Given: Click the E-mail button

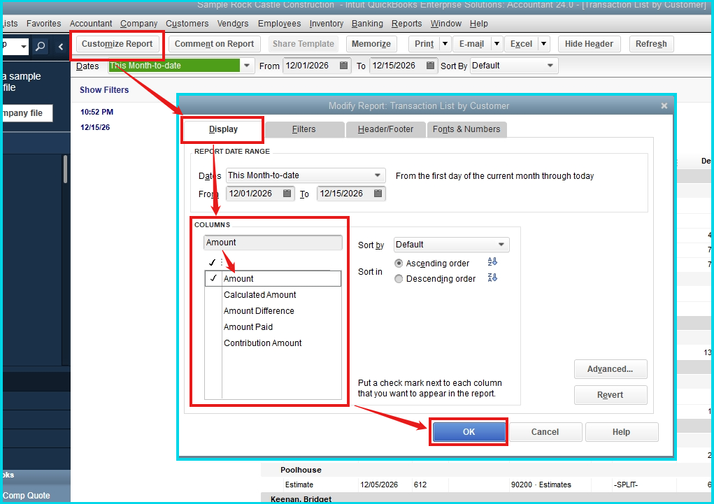Looking at the screenshot, I should [x=471, y=44].
